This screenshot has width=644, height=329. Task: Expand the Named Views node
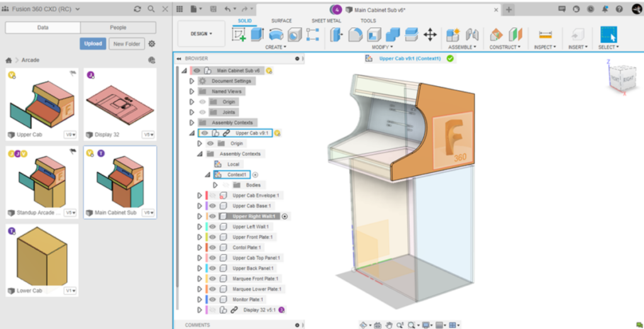tap(192, 91)
